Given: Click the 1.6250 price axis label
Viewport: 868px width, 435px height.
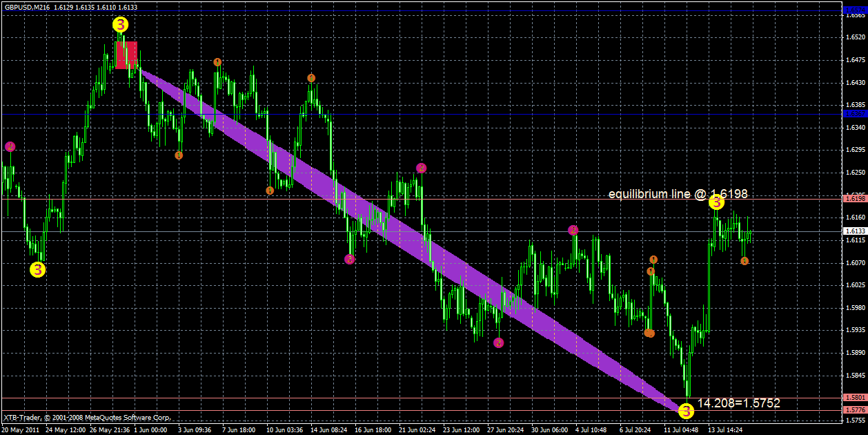Looking at the screenshot, I should click(856, 173).
